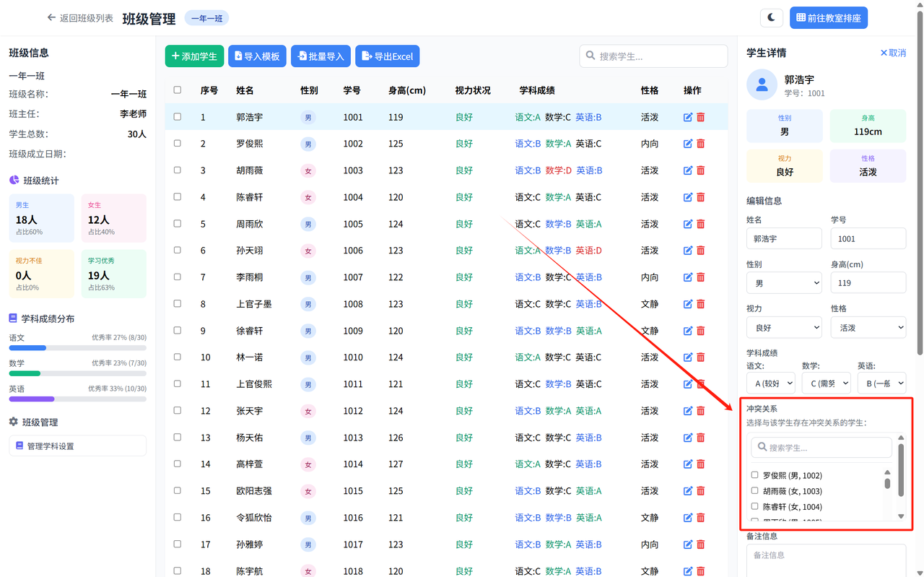Screen dimensions: 924x577
Task: Check the row checkbox for 陈睿轩
Action: tap(178, 197)
